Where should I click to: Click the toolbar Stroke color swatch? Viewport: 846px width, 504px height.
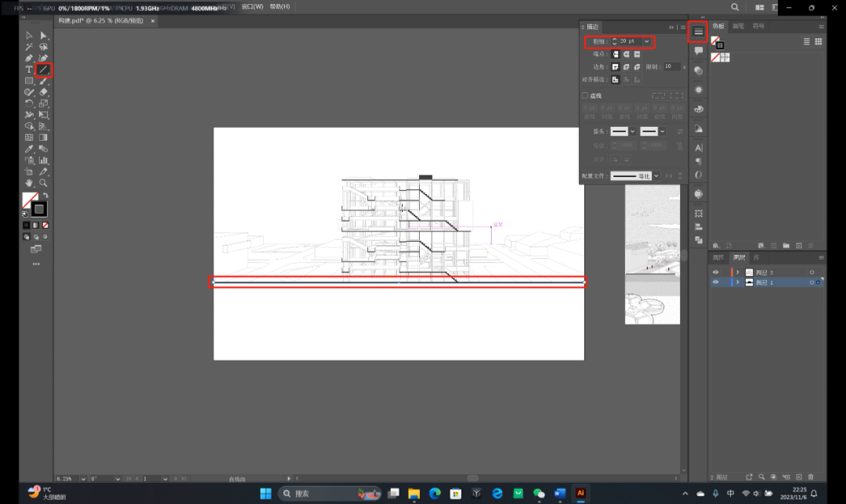[x=39, y=209]
